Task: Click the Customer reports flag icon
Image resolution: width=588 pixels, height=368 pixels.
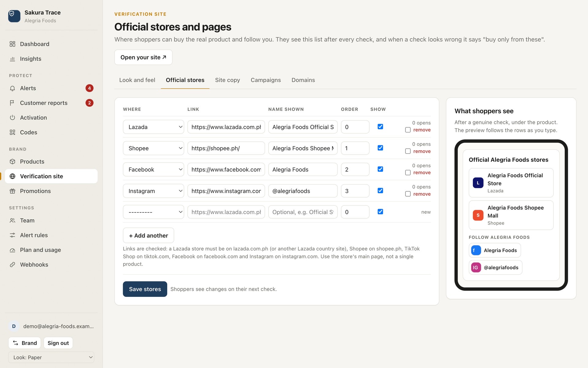Action: (x=12, y=103)
